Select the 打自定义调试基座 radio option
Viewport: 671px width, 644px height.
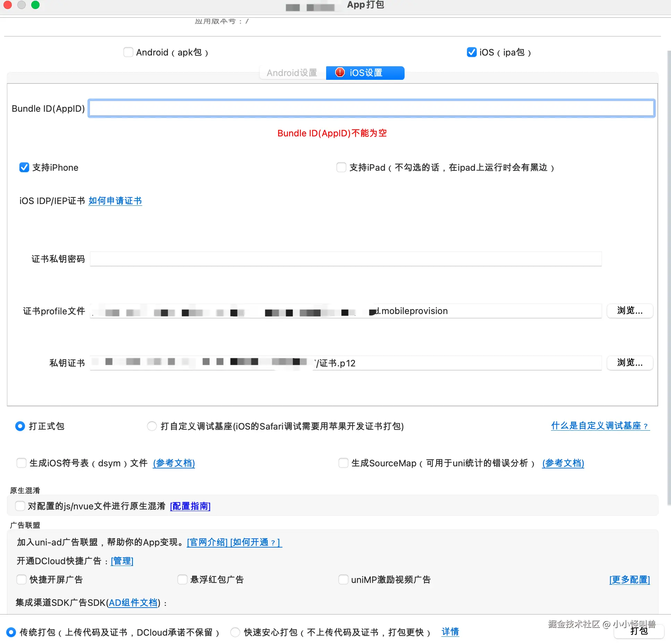pyautogui.click(x=152, y=426)
